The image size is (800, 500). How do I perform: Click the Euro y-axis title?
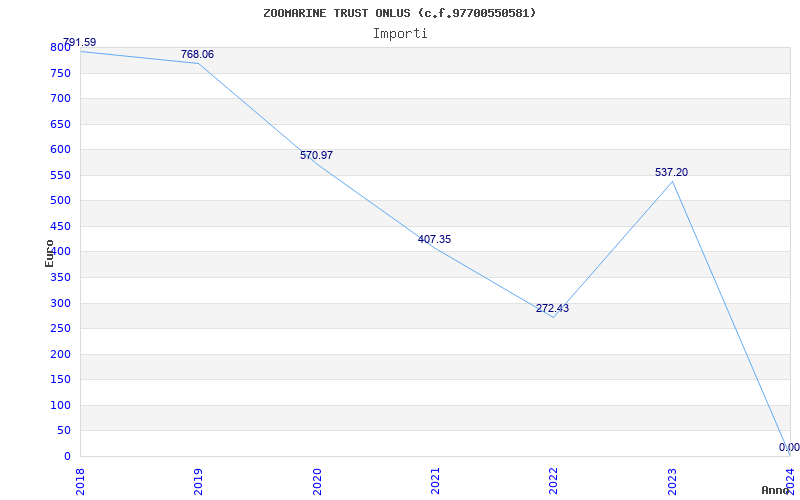tap(49, 253)
